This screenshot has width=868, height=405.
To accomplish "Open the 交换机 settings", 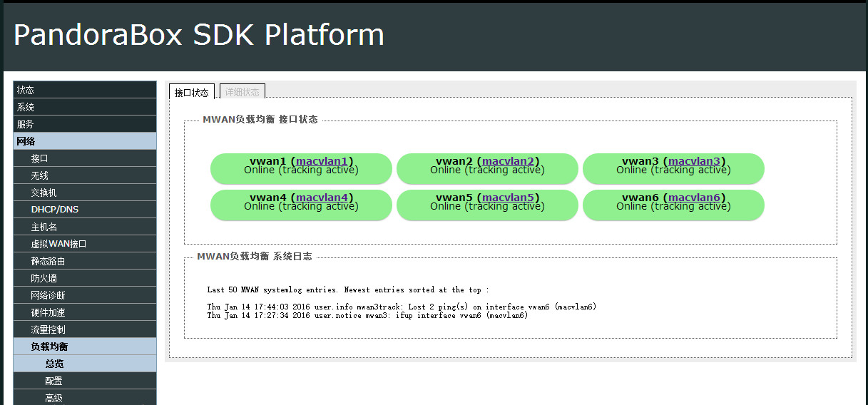I will [85, 193].
